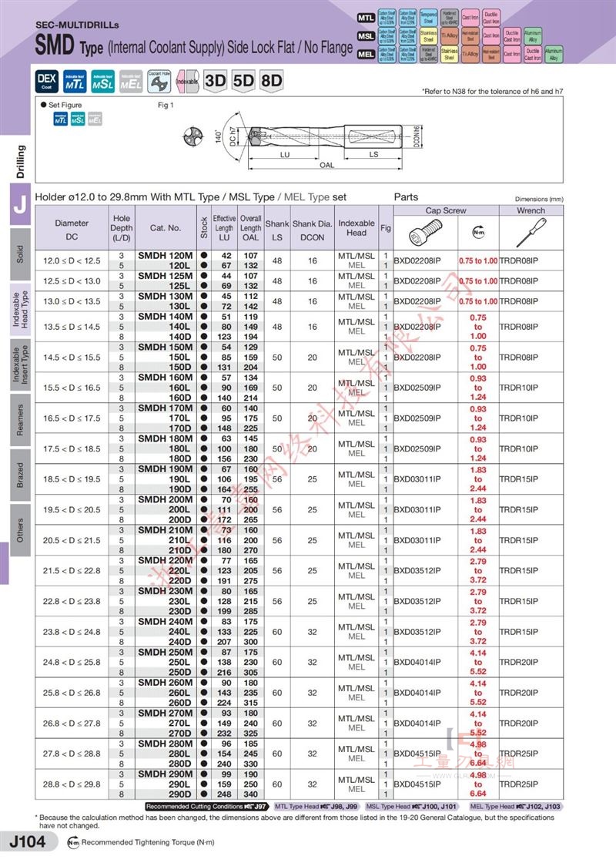Open the Indexable Head Type side tab
Screen dimensions: 616x863
(20, 309)
